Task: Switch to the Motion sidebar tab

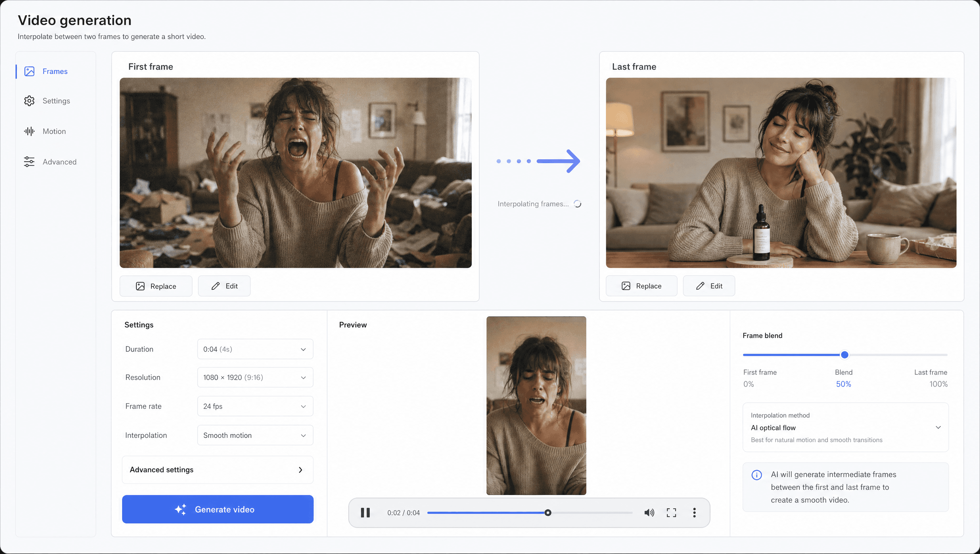Action: [55, 131]
